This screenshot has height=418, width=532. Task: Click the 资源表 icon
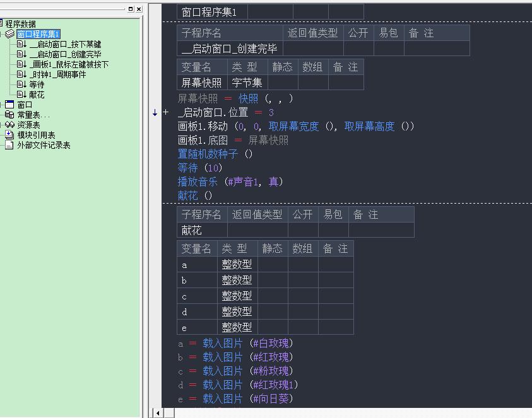(9, 125)
